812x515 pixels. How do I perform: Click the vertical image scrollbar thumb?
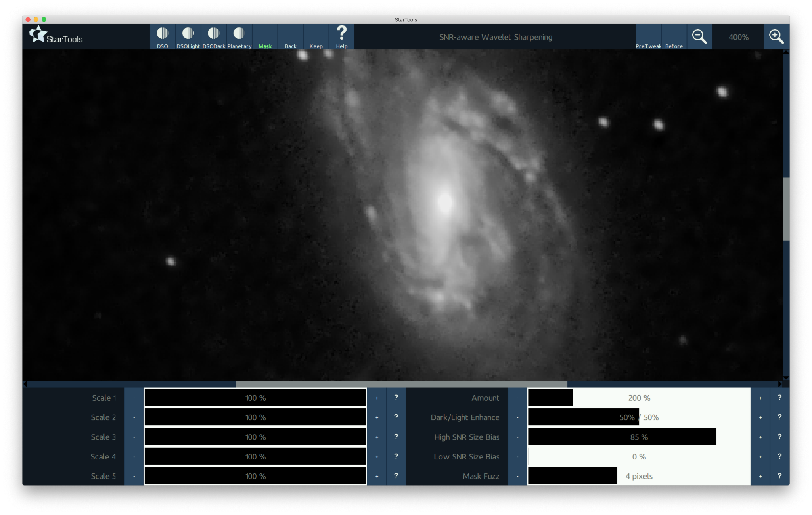click(x=786, y=209)
